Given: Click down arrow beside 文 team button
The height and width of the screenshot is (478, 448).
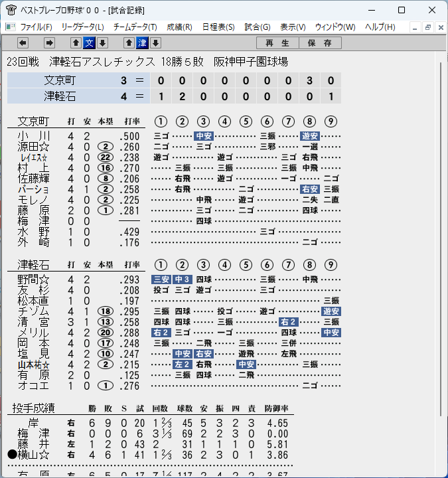Looking at the screenshot, I should [x=103, y=43].
